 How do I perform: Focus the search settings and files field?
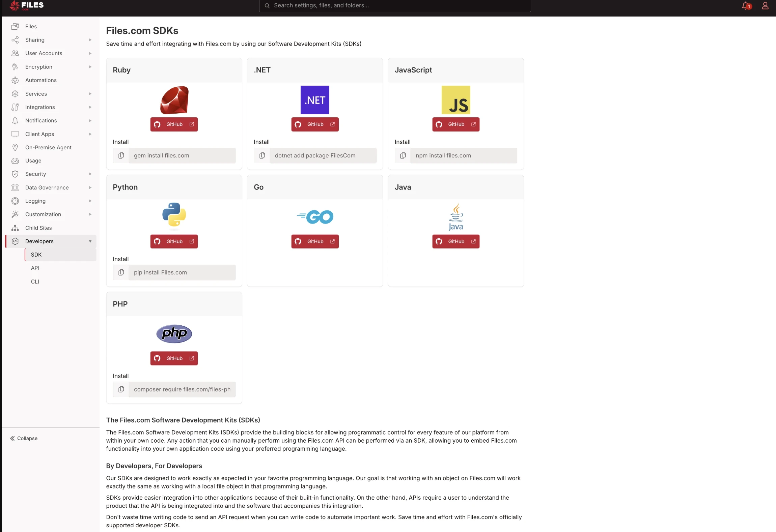coord(395,6)
